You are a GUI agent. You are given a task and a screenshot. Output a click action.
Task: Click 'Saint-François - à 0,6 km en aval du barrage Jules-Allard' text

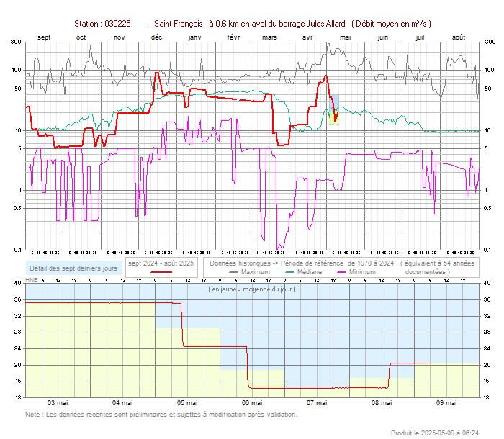(250, 24)
